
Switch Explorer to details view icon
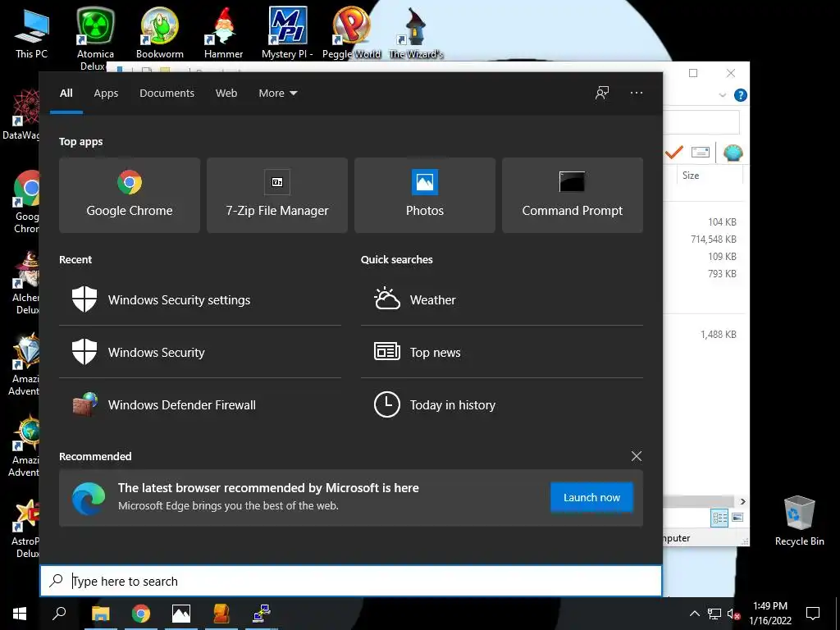(x=719, y=518)
